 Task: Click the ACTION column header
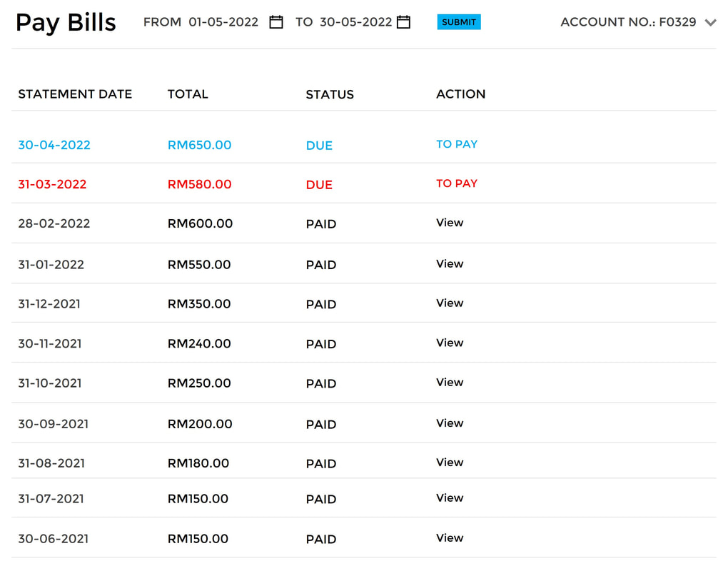pyautogui.click(x=460, y=94)
